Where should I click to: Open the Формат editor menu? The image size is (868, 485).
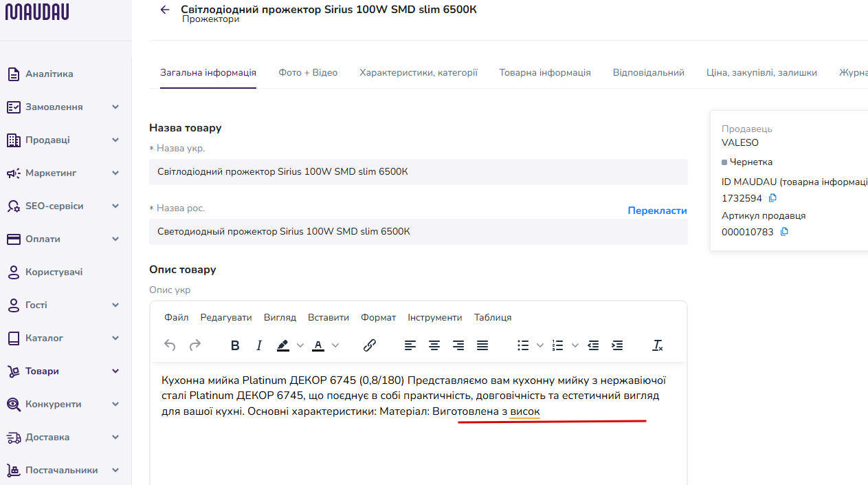[x=379, y=318]
